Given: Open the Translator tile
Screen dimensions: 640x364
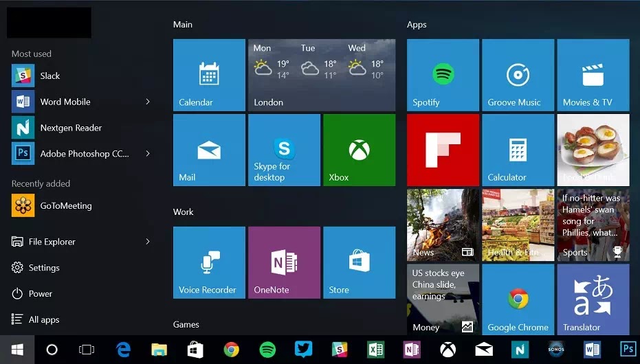Looking at the screenshot, I should pos(593,299).
